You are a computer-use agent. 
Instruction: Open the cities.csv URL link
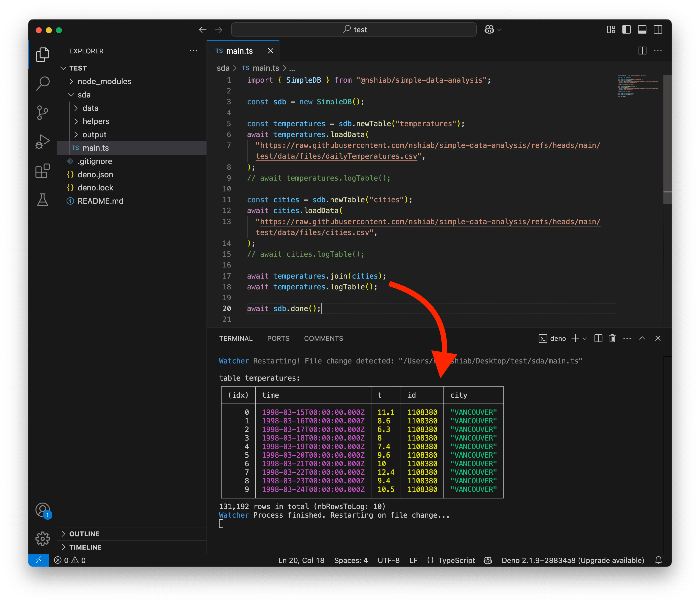428,227
